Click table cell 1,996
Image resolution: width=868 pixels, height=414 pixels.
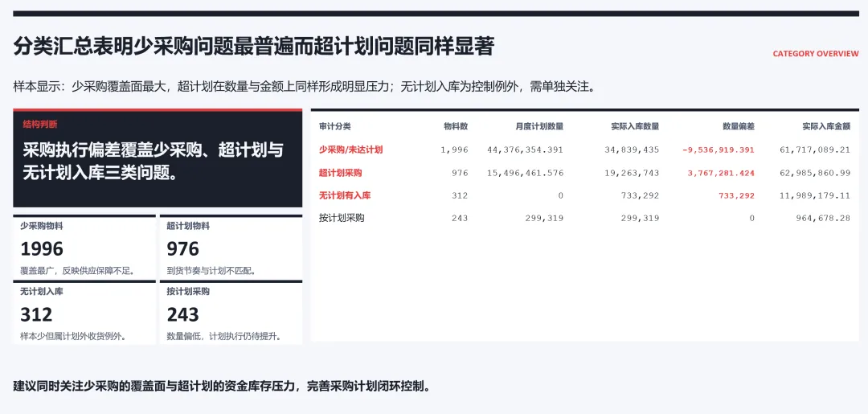[455, 150]
